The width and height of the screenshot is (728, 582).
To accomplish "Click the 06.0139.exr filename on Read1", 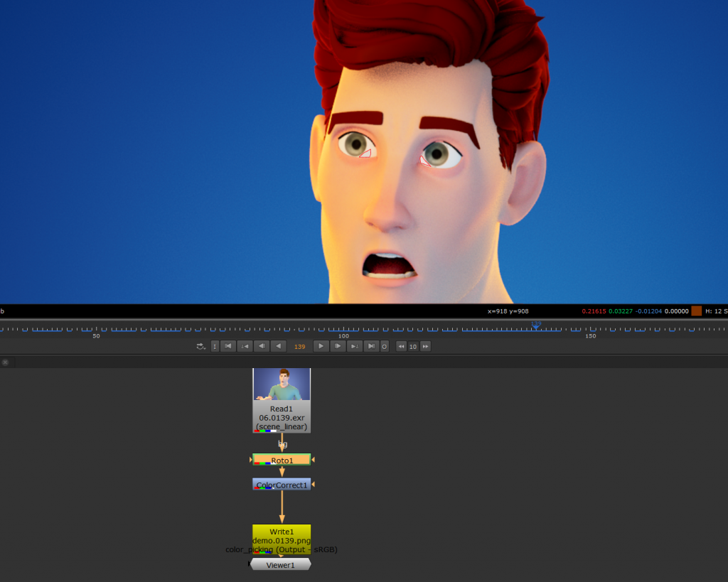I will pos(282,418).
